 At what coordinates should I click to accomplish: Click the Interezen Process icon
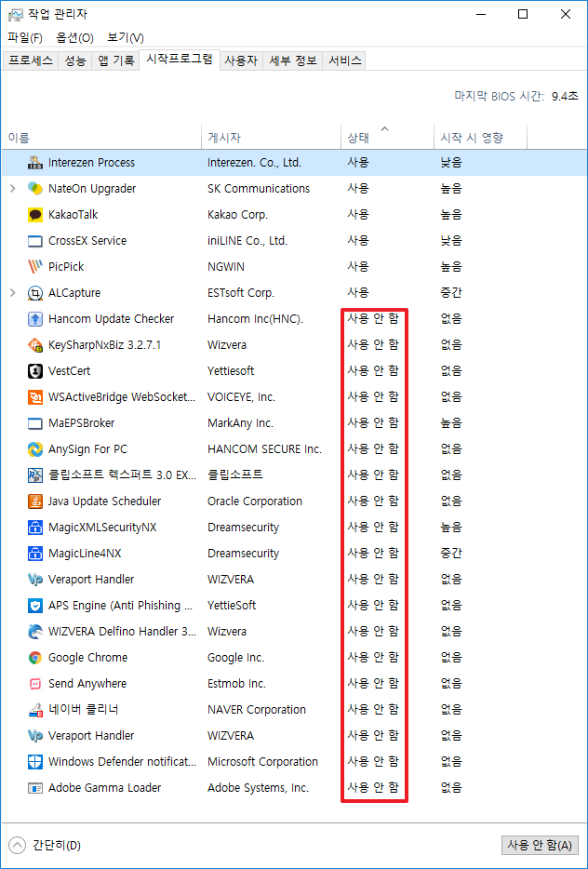(35, 163)
